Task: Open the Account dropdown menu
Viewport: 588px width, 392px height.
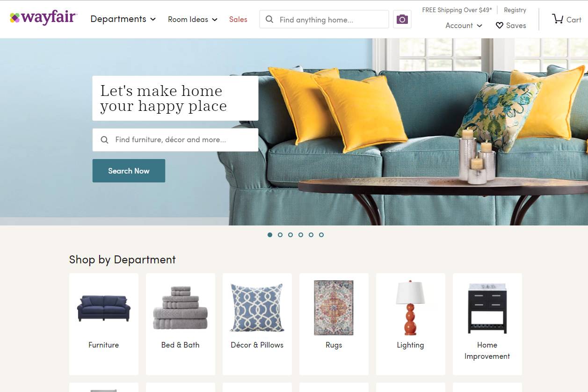Action: (464, 26)
